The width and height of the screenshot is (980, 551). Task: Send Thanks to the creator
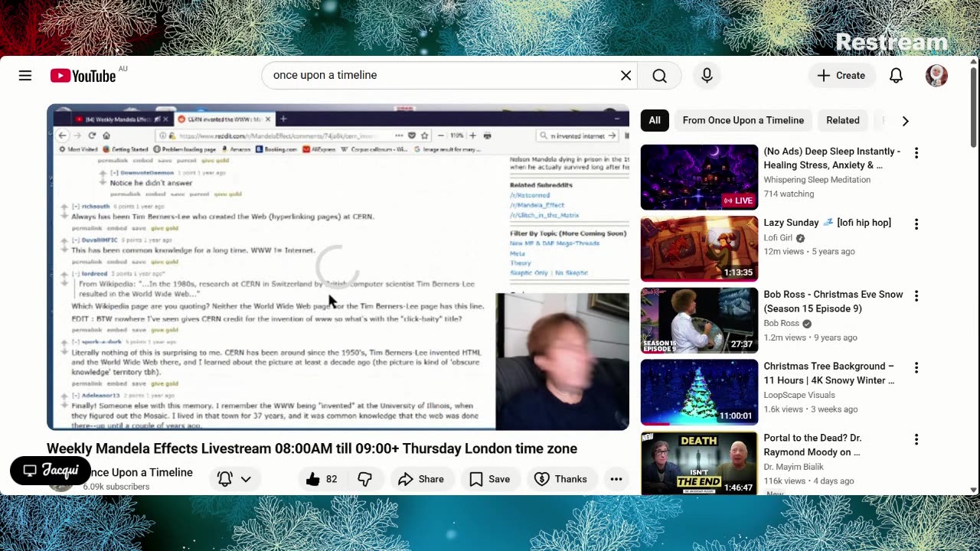pos(560,479)
